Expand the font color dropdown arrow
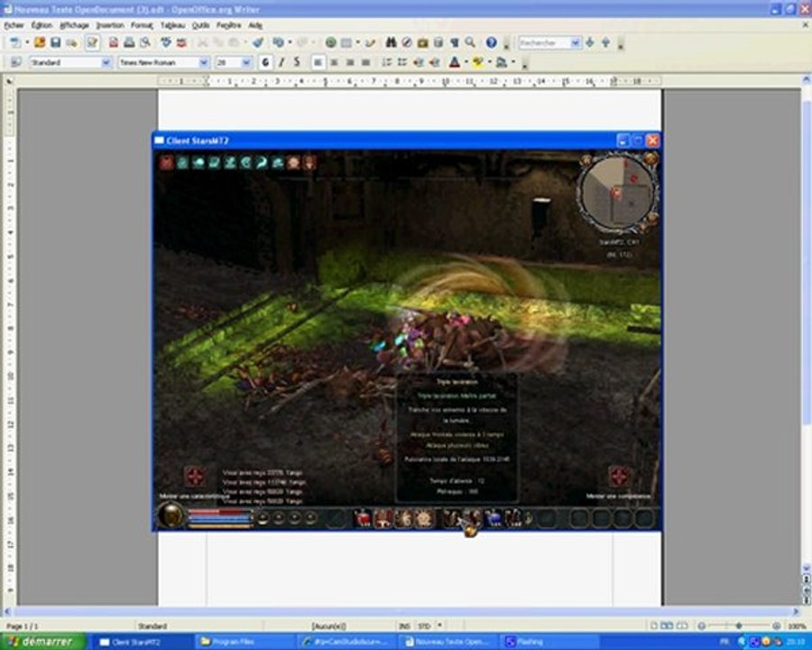 click(x=466, y=62)
